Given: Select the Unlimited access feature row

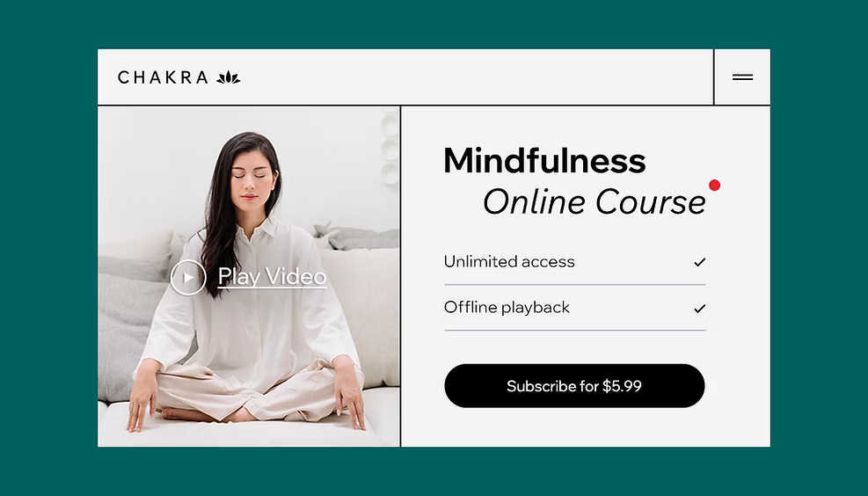Looking at the screenshot, I should point(574,262).
